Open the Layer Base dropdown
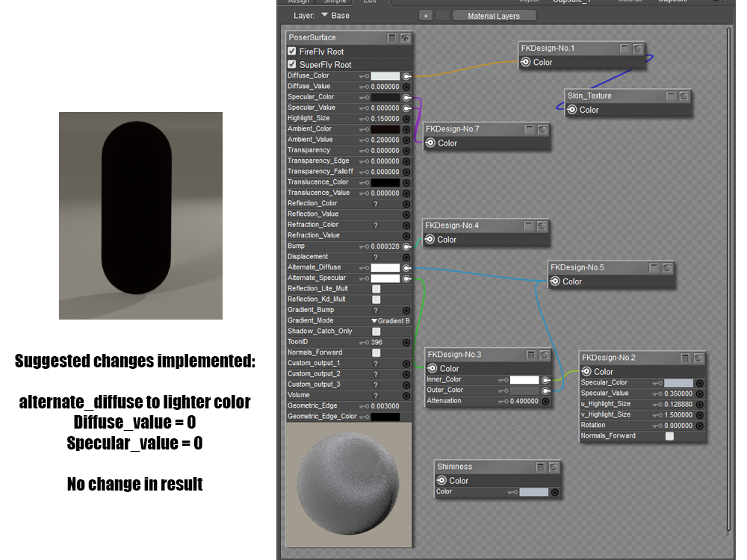 pos(336,15)
